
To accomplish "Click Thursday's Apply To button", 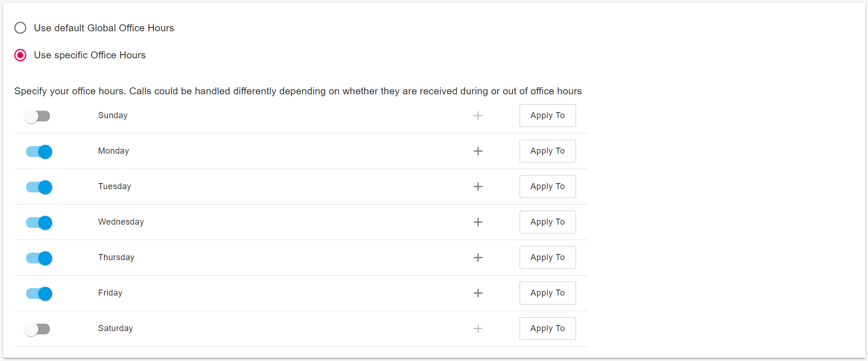I will click(x=547, y=258).
